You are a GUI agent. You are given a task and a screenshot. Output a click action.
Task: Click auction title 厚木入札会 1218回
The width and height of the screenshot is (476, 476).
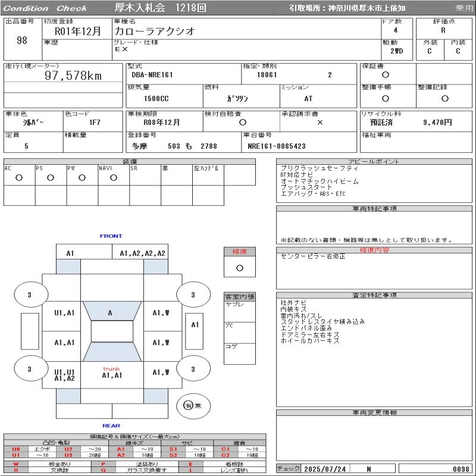(161, 8)
